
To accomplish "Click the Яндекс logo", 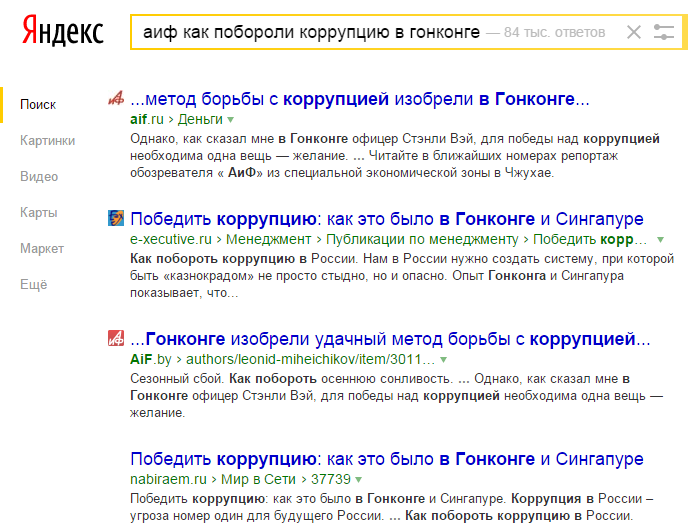I will tap(63, 31).
